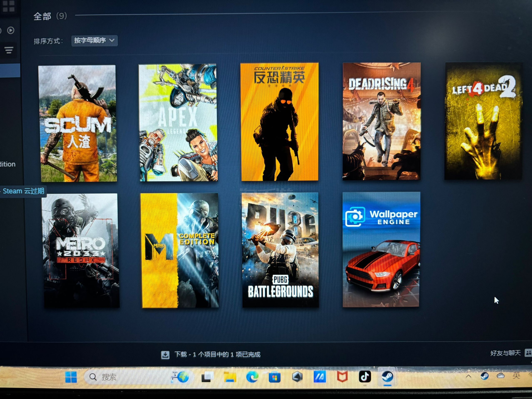
Task: Click the gray hexagon app taskbar icon
Action: coord(297,377)
